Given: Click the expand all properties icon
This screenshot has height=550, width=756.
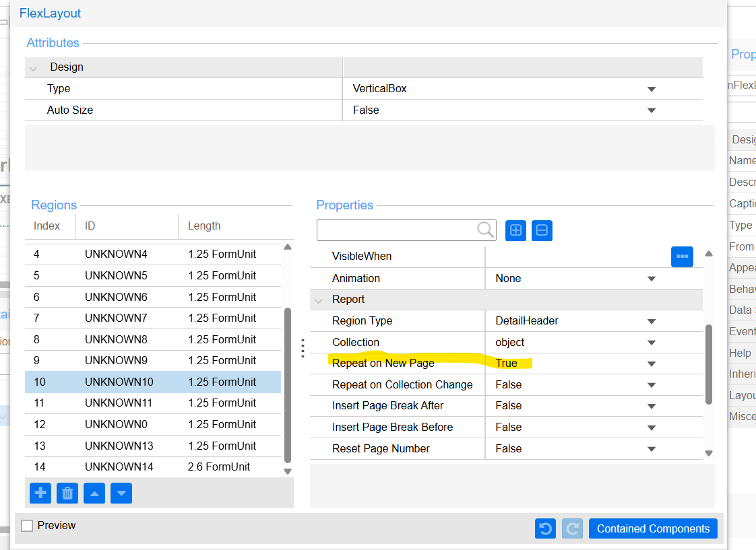Looking at the screenshot, I should tap(515, 230).
